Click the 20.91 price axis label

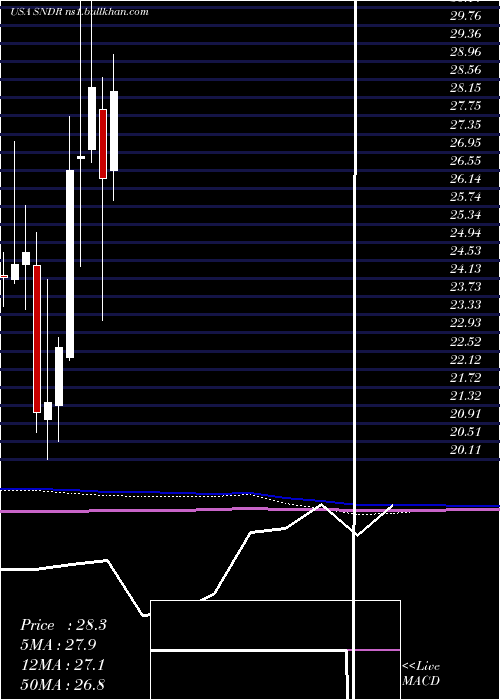tap(466, 414)
